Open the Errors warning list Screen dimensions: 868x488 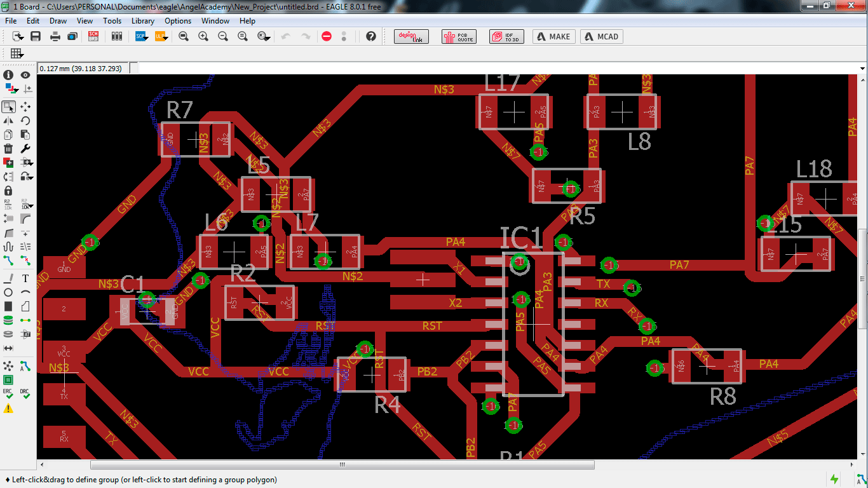click(x=9, y=409)
